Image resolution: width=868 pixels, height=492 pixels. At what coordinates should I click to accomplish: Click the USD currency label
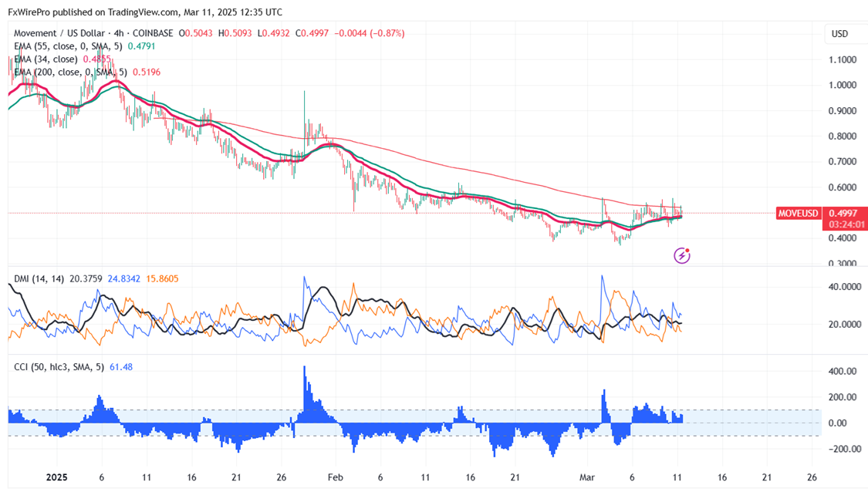click(x=839, y=34)
